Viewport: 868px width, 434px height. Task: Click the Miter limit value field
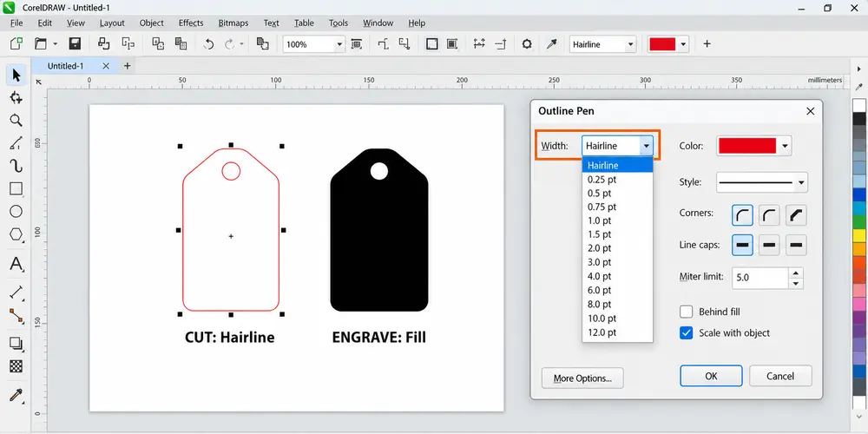tap(760, 278)
